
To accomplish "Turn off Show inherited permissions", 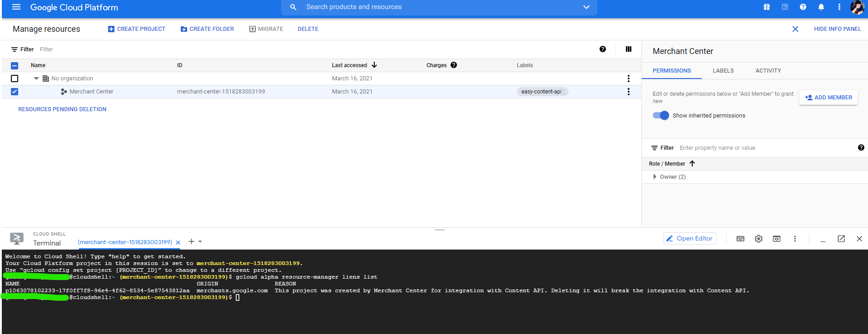I will [661, 115].
